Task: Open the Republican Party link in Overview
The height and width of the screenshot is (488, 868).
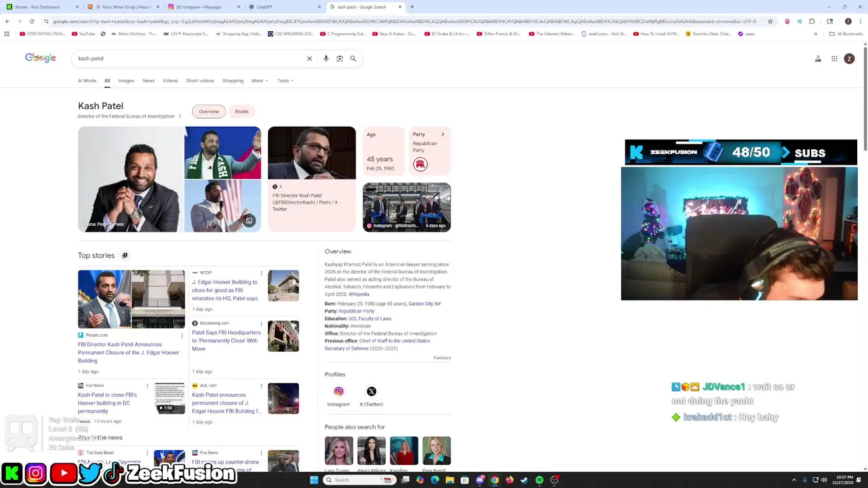Action: click(x=356, y=311)
